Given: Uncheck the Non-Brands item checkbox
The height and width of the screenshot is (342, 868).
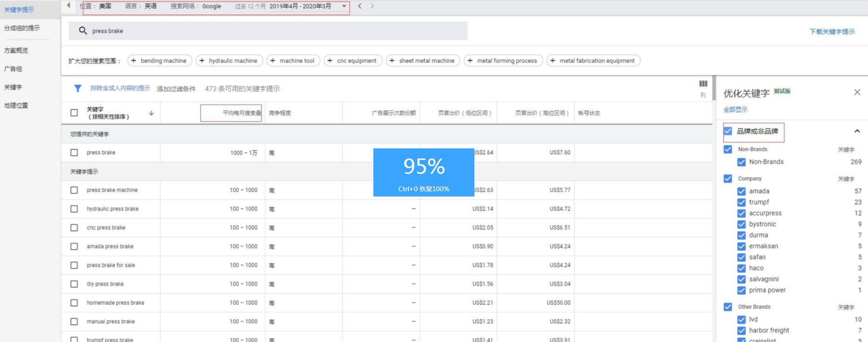Looking at the screenshot, I should [741, 162].
